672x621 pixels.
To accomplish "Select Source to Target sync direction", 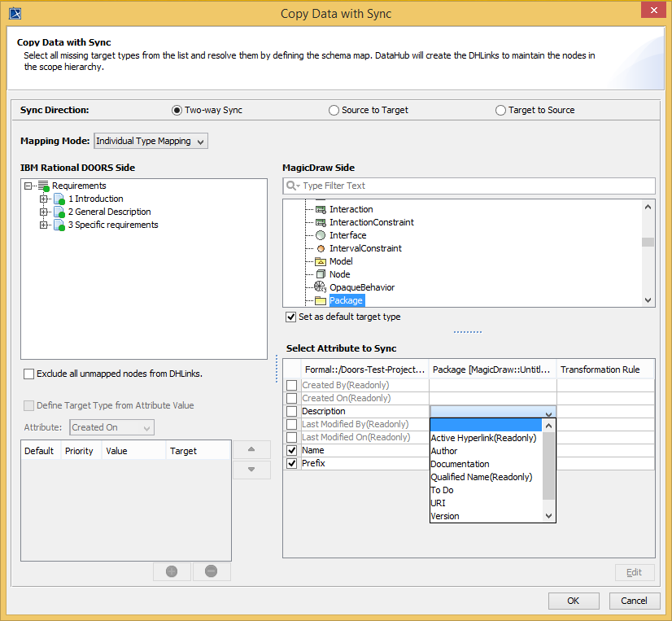I will pos(334,110).
